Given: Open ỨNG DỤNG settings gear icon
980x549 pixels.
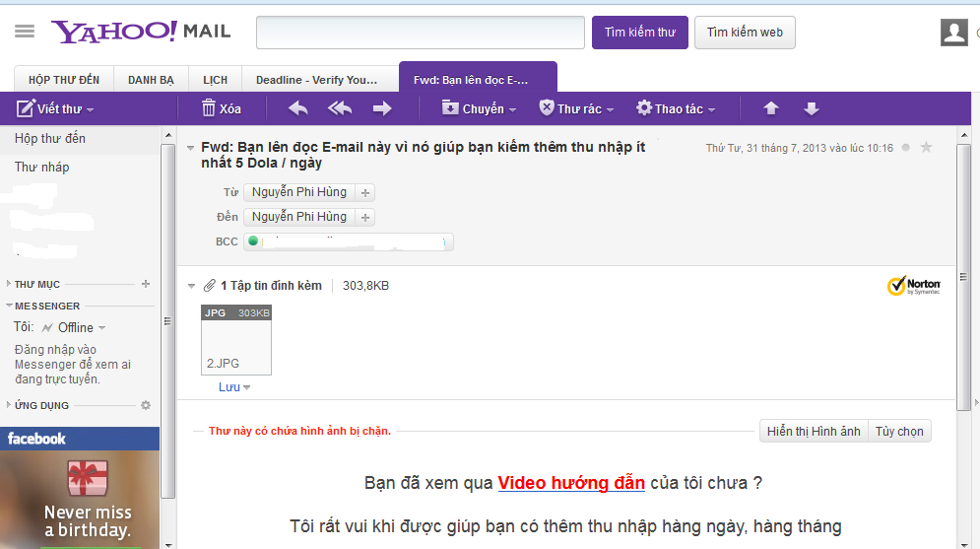Looking at the screenshot, I should click(146, 405).
